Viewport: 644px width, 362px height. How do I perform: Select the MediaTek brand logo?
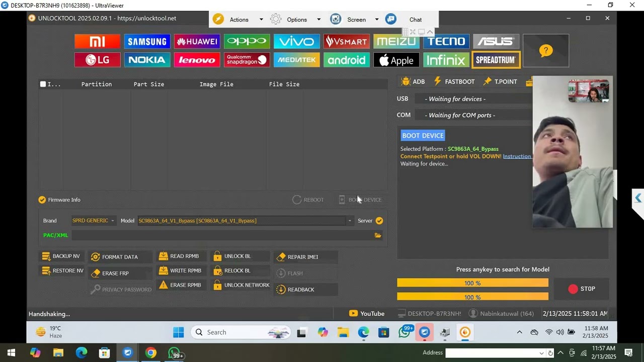coord(296,60)
